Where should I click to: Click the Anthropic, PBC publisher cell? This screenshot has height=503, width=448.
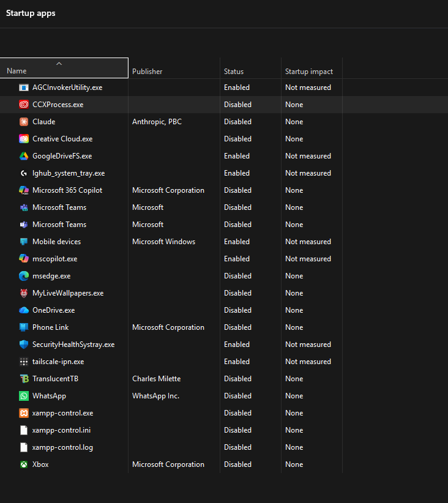157,122
